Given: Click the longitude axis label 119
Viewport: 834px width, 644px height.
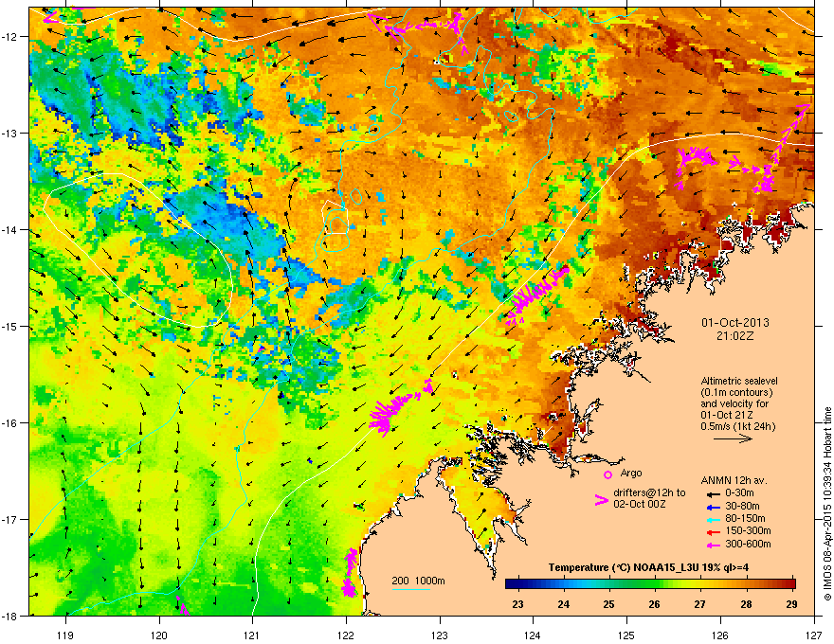Looking at the screenshot, I should 65,635.
